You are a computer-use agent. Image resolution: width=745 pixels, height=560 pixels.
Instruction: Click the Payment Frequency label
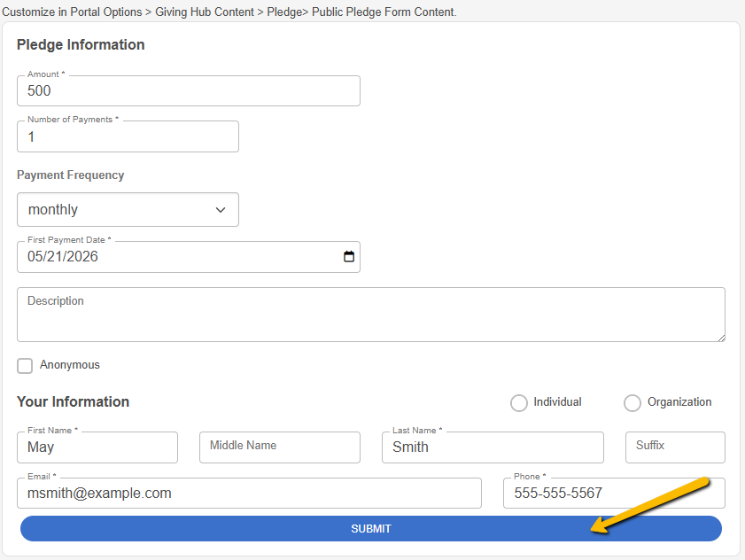(70, 175)
